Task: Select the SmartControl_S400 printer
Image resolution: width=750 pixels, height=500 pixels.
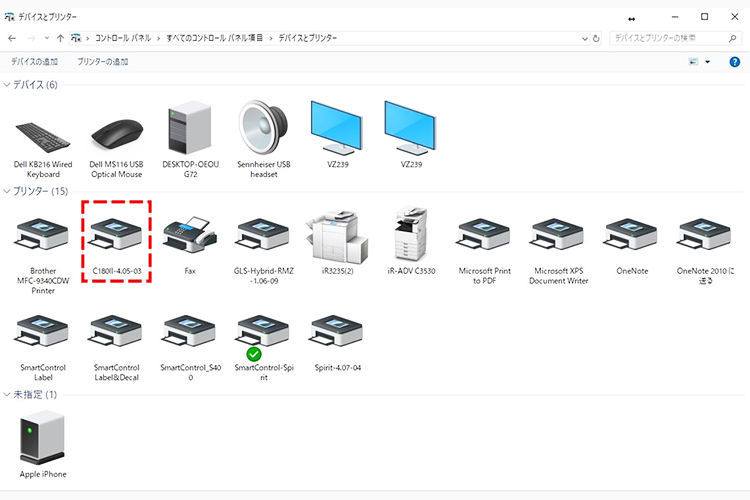Action: 190,347
